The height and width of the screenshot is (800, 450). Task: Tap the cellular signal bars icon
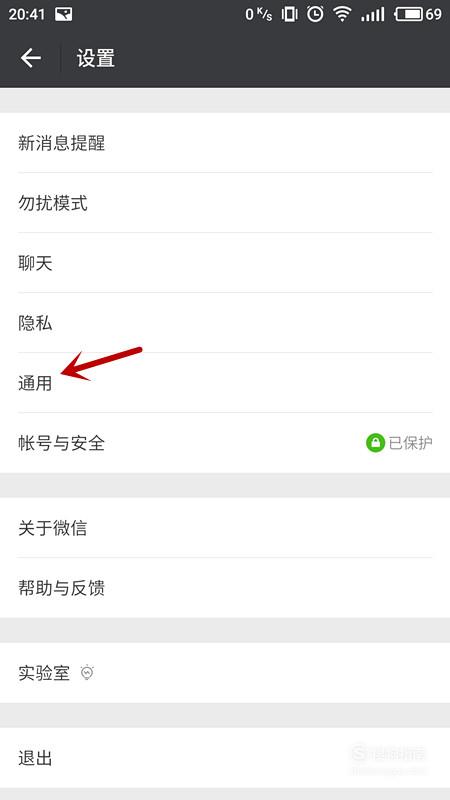(373, 14)
